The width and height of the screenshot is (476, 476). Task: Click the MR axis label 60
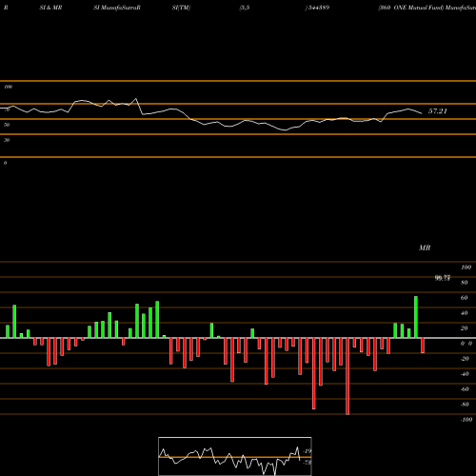[x=465, y=298]
